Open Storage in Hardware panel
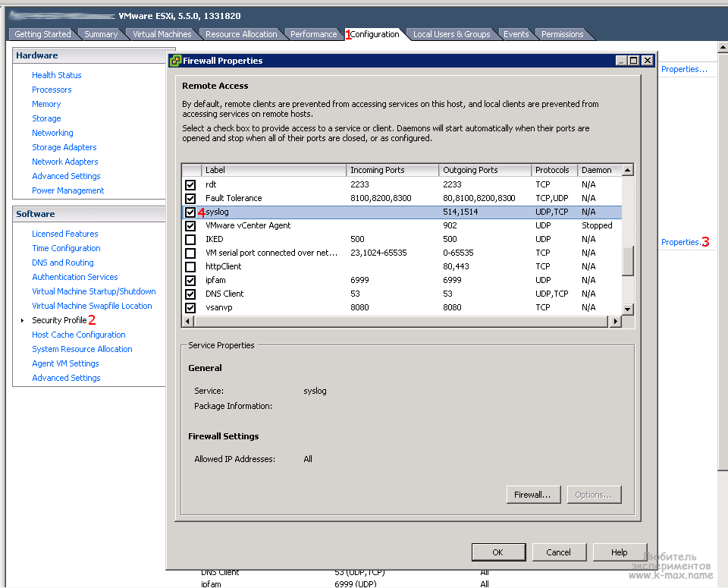Screen dimensions: 728x588 [x=46, y=118]
